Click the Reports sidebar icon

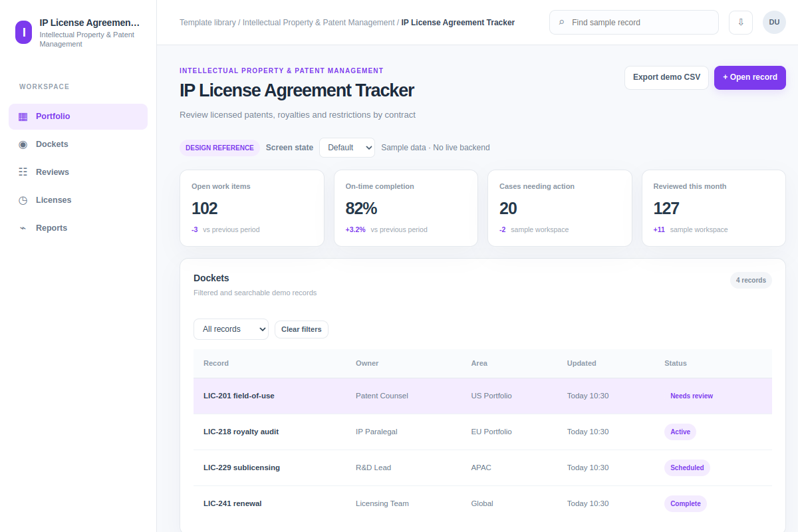(23, 228)
